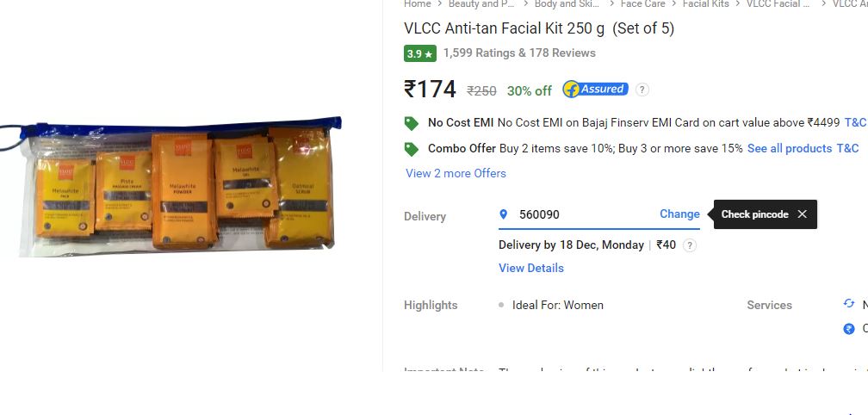Open See all products link
Viewport: 868px width, 415px height.
tap(790, 148)
